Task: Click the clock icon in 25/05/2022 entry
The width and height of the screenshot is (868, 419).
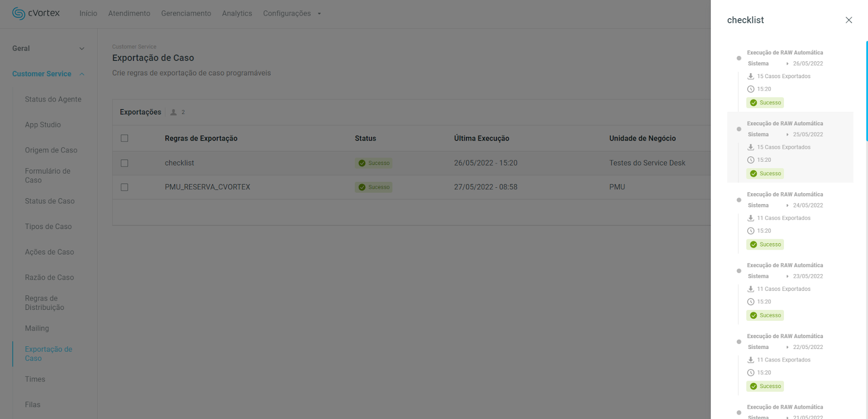Action: [x=751, y=160]
